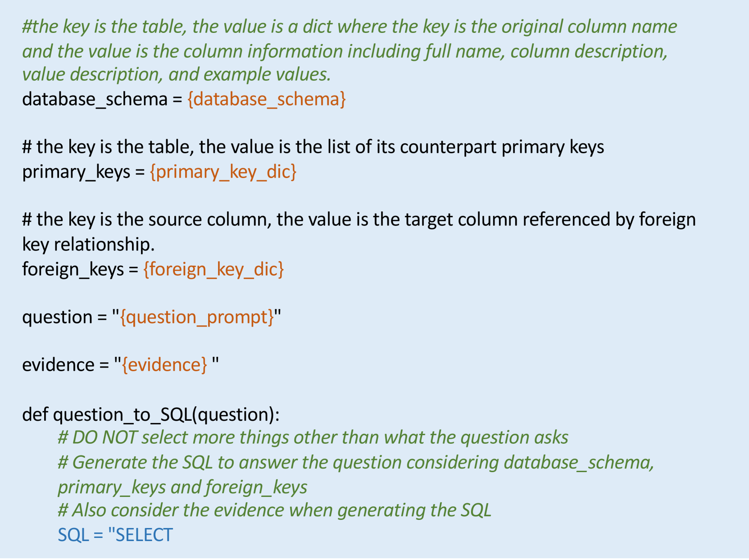Click the orange {foreign_key_dic} placeholder
This screenshot has width=749, height=560.
pos(213,269)
